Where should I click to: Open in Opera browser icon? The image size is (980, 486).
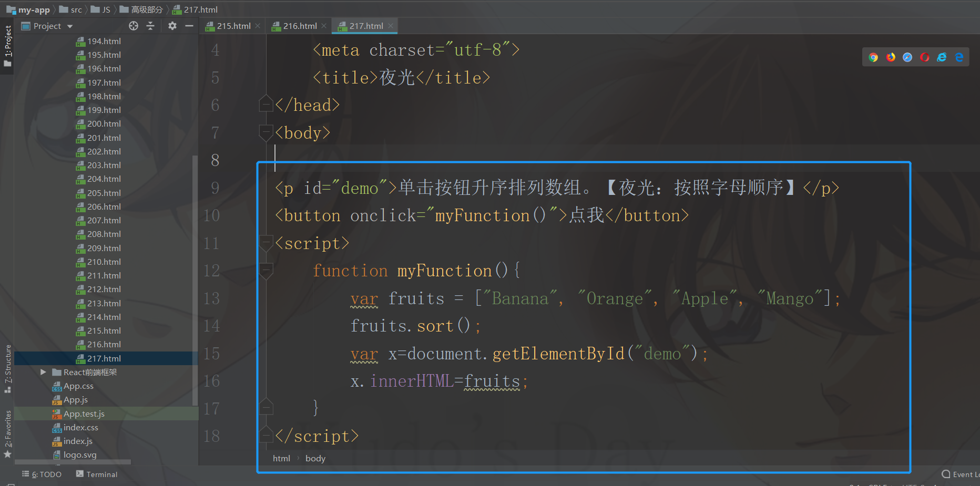tap(925, 57)
